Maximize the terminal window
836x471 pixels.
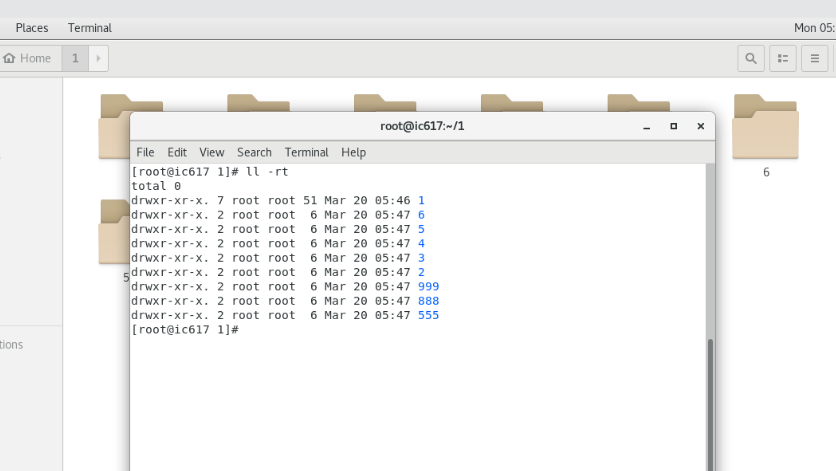[673, 126]
